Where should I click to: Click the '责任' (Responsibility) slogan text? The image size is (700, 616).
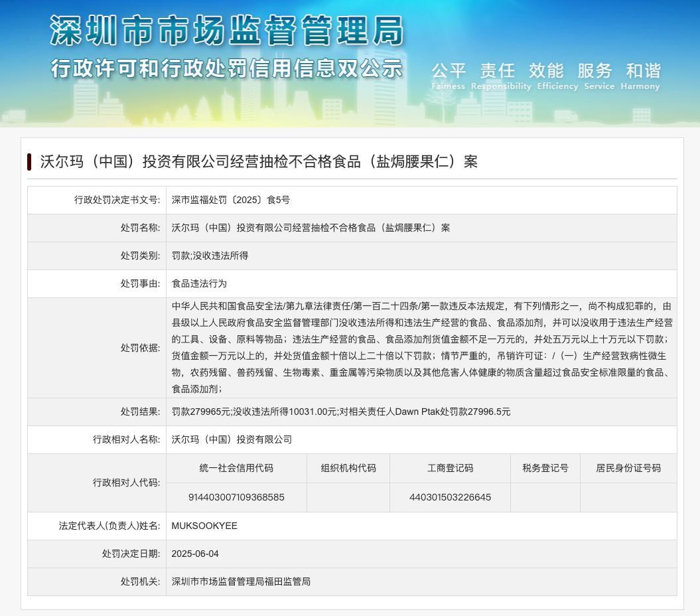click(498, 70)
